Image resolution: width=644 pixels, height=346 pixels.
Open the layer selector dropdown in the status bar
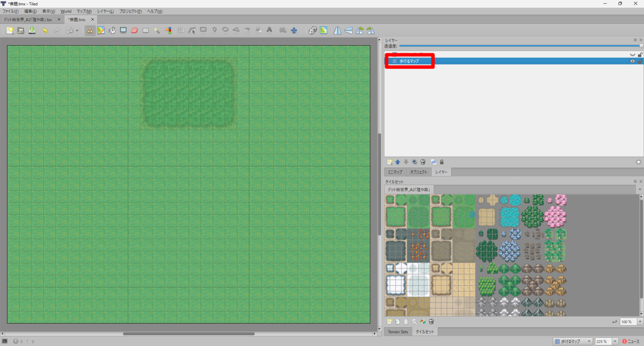tap(589, 341)
